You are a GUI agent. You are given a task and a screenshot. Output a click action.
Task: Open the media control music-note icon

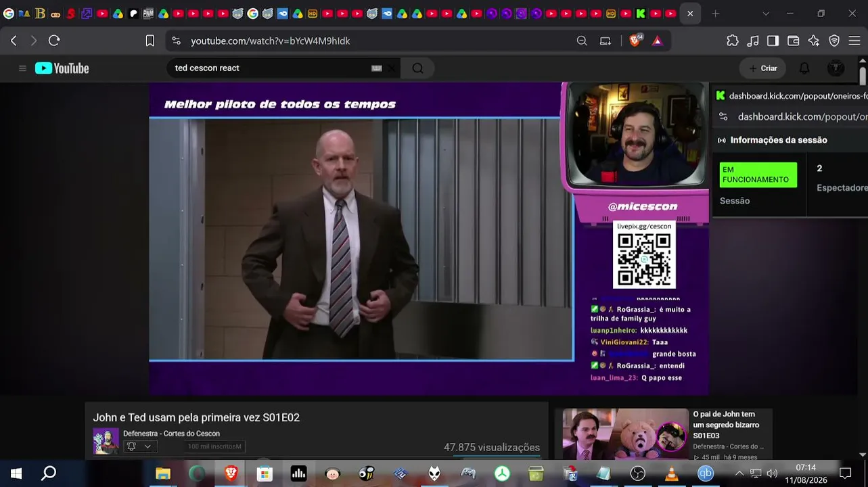point(753,41)
